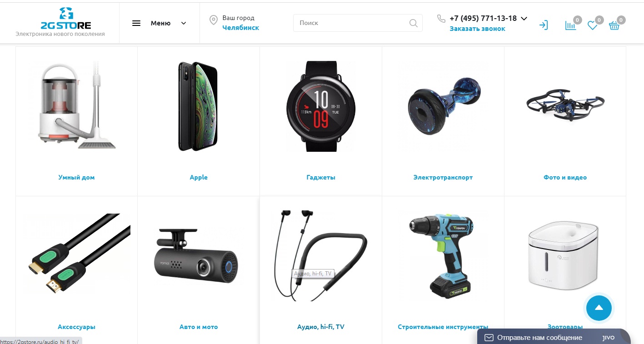Click the hamburger menu icon
Screen dimensions: 644x344
coord(136,23)
